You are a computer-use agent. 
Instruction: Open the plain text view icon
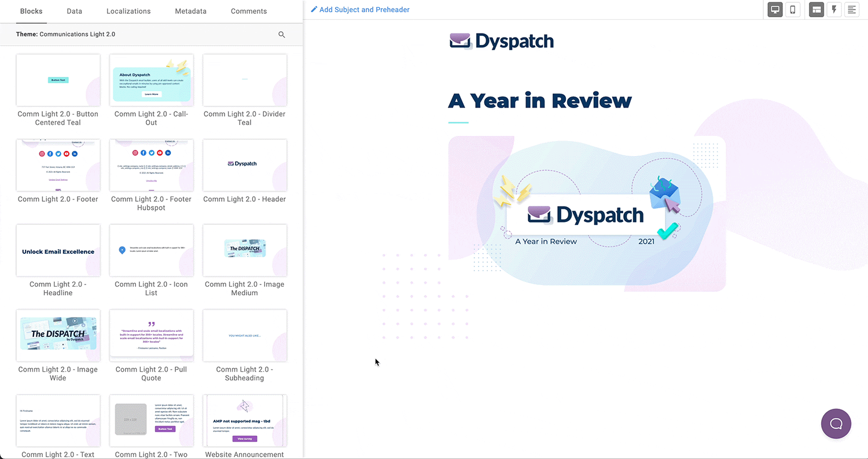852,10
